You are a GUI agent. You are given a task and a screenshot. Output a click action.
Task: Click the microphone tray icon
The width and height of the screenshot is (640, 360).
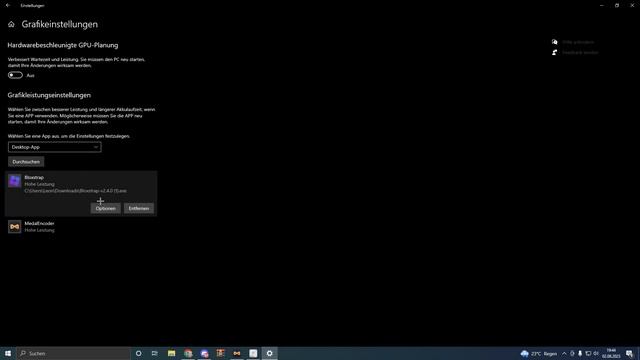(x=580, y=353)
